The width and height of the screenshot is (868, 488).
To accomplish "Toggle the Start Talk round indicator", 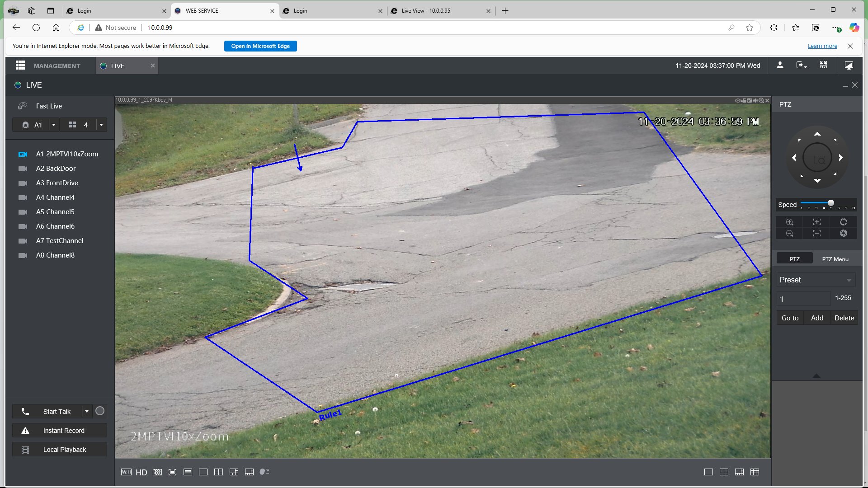I will 100,411.
